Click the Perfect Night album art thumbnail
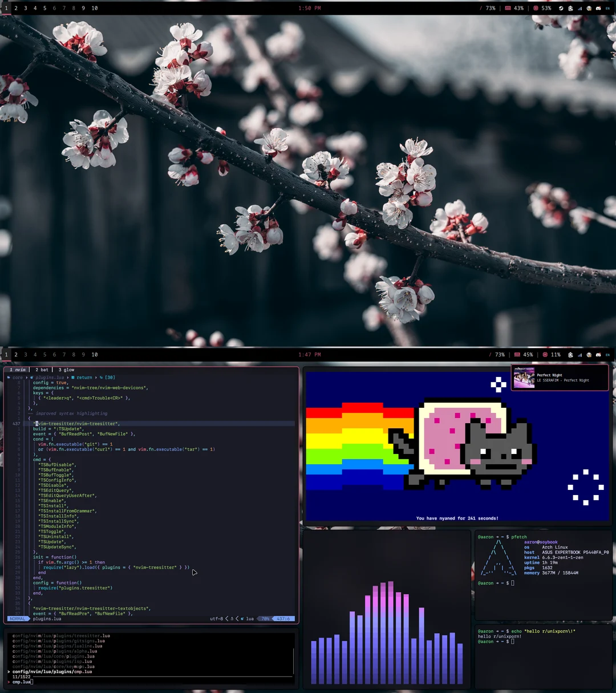Viewport: 616px width, 693px height. [x=524, y=378]
